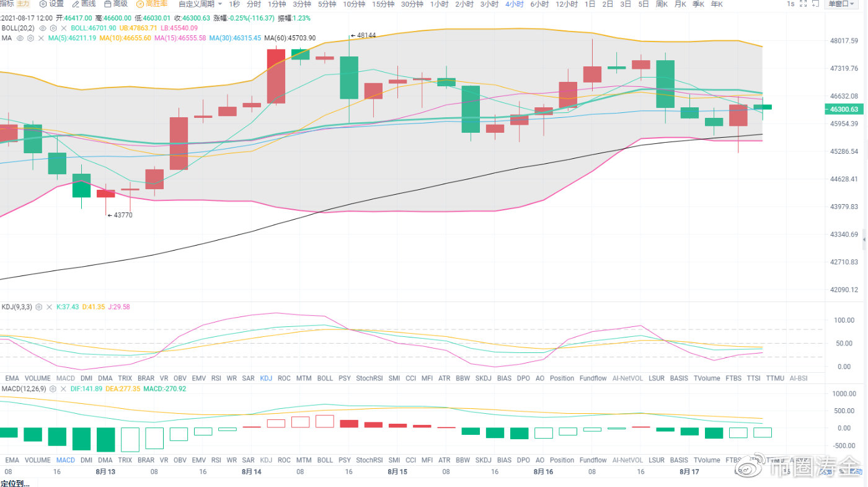This screenshot has height=487, width=868.
Task: Enable BOLL in the upper indicator row
Action: (325, 378)
